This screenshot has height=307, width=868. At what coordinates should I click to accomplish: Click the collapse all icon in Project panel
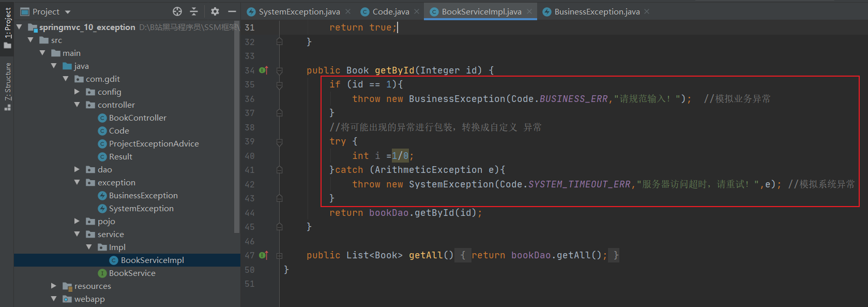[x=194, y=11]
